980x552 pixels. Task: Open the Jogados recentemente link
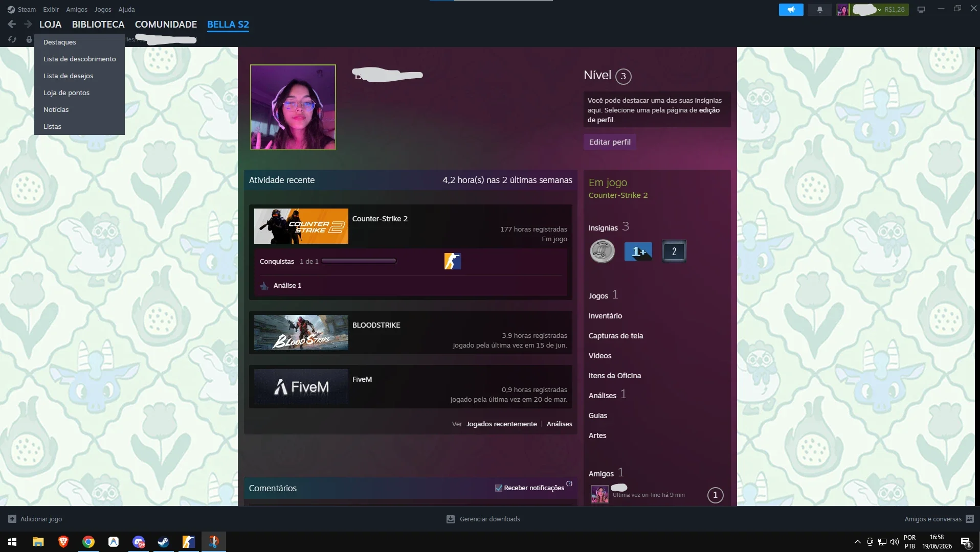pyautogui.click(x=501, y=424)
